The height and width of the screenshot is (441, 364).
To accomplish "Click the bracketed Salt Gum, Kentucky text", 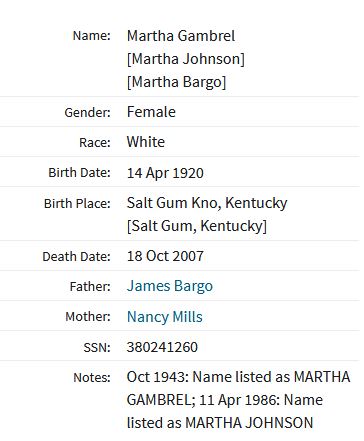I will coord(197,226).
